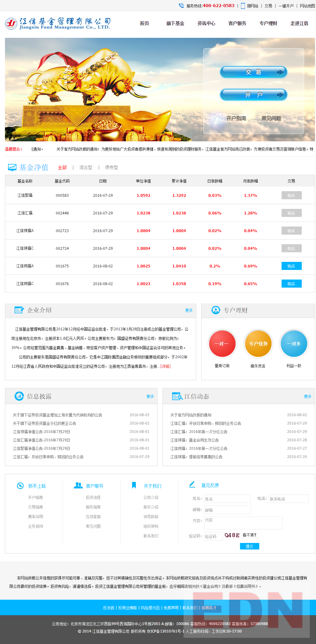Click the 姓名 input field
This screenshot has height=644, width=316.
[227, 499]
